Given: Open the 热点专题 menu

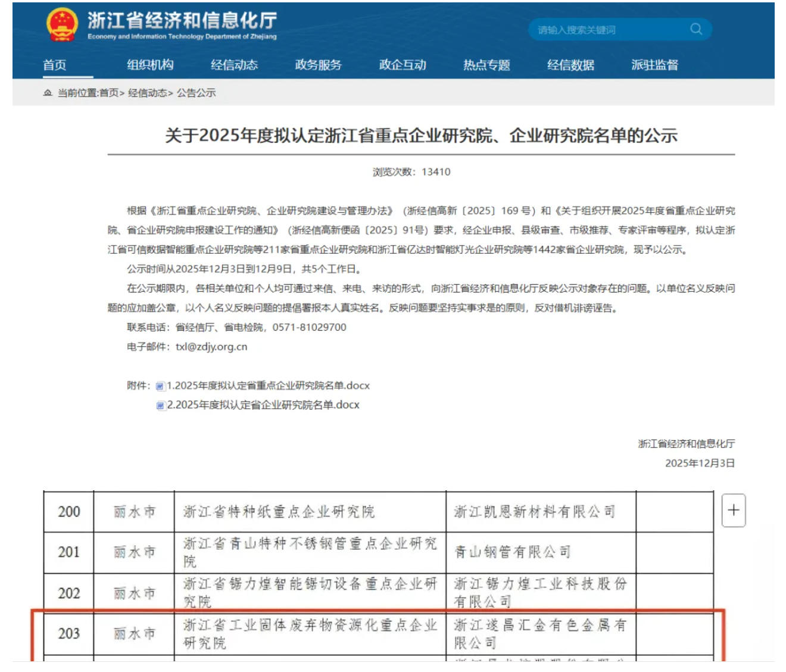Looking at the screenshot, I should [488, 66].
